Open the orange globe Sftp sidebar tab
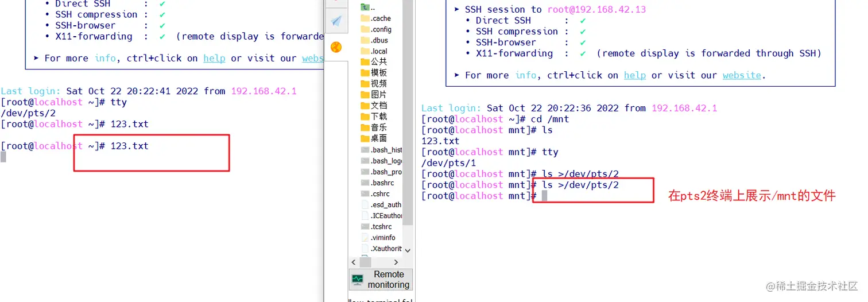This screenshot has width=868, height=302. (336, 47)
